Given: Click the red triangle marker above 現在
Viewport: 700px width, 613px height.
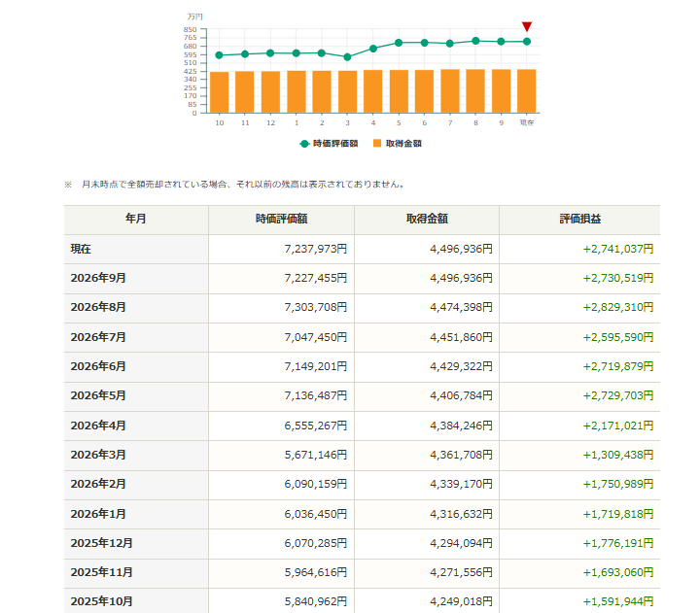Looking at the screenshot, I should point(527,26).
